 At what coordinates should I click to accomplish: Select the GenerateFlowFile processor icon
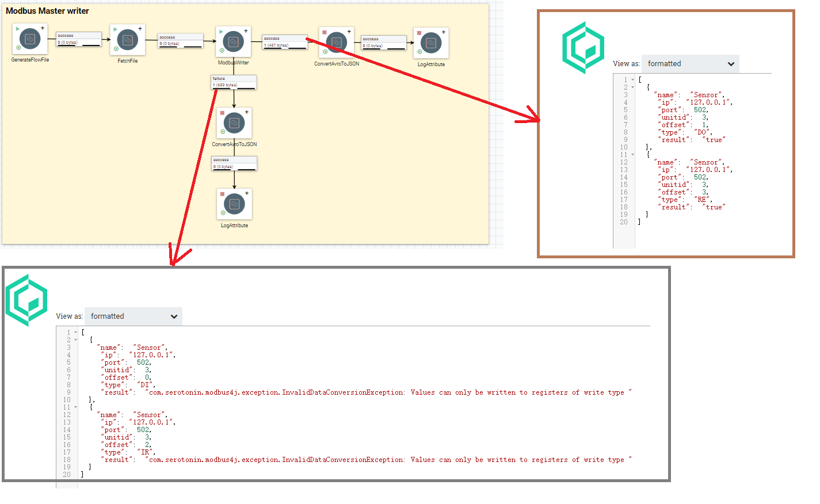(x=30, y=39)
